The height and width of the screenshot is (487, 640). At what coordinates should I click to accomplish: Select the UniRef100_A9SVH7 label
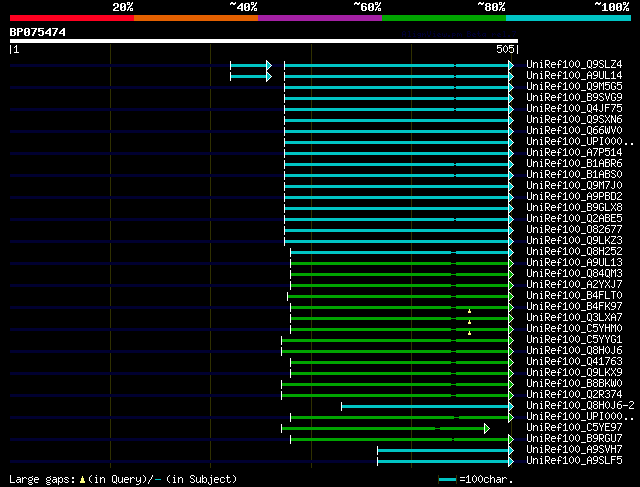pos(574,450)
